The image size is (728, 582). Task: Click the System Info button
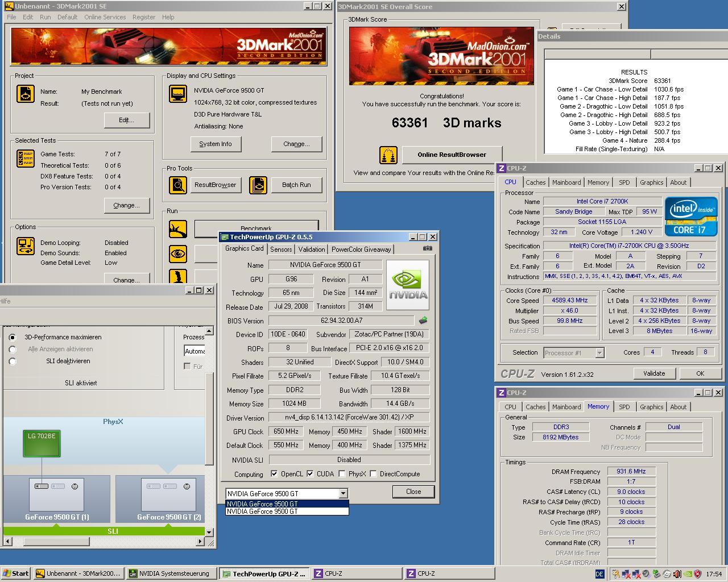pyautogui.click(x=216, y=144)
